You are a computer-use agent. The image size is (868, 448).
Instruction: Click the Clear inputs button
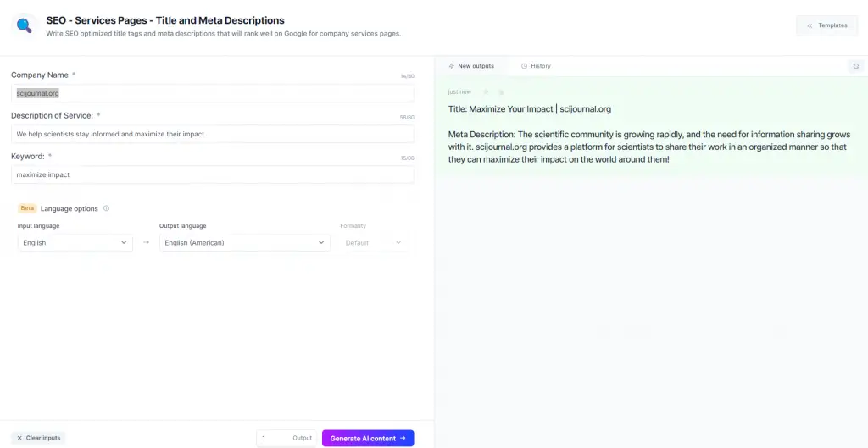click(38, 438)
